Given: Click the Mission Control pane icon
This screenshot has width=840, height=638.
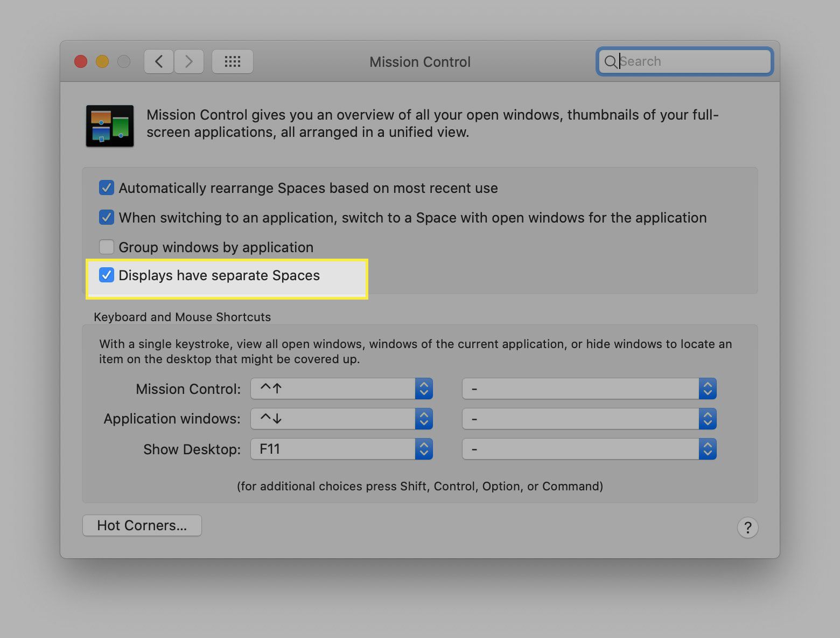Looking at the screenshot, I should 110,126.
